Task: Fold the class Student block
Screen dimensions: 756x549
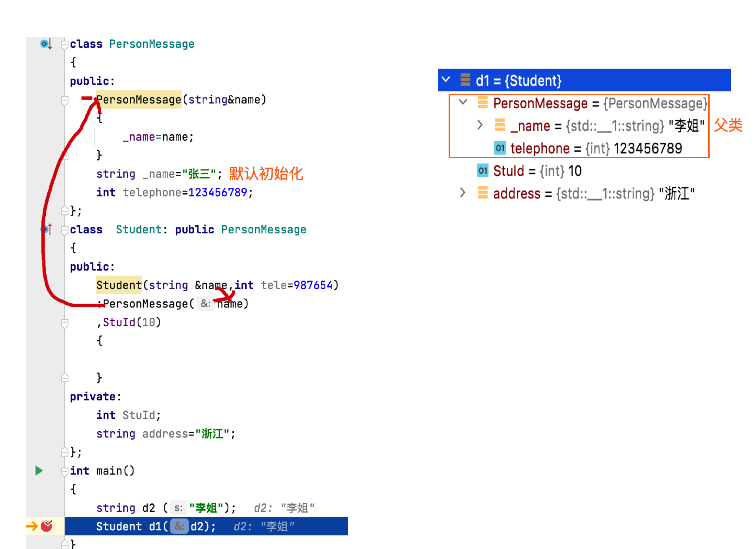Action: pos(64,230)
